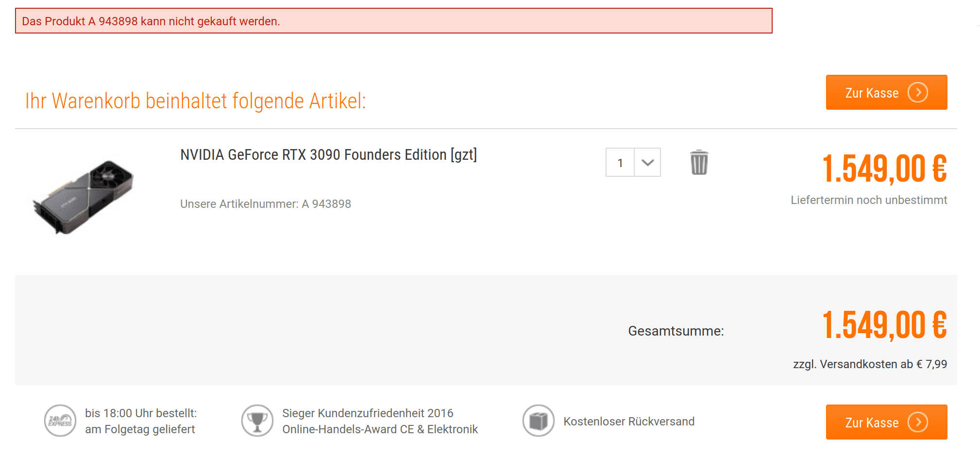Click the trophy award icon
This screenshot has width=980, height=474.
point(257,421)
